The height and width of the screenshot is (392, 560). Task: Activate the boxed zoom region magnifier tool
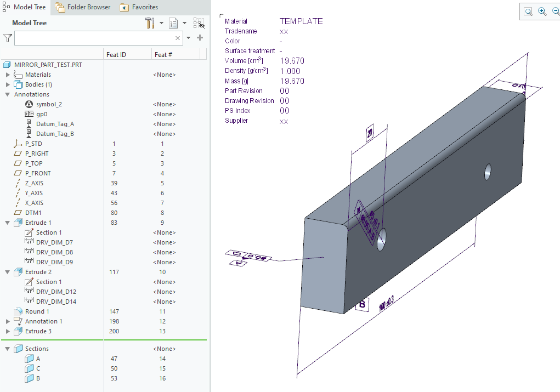527,11
